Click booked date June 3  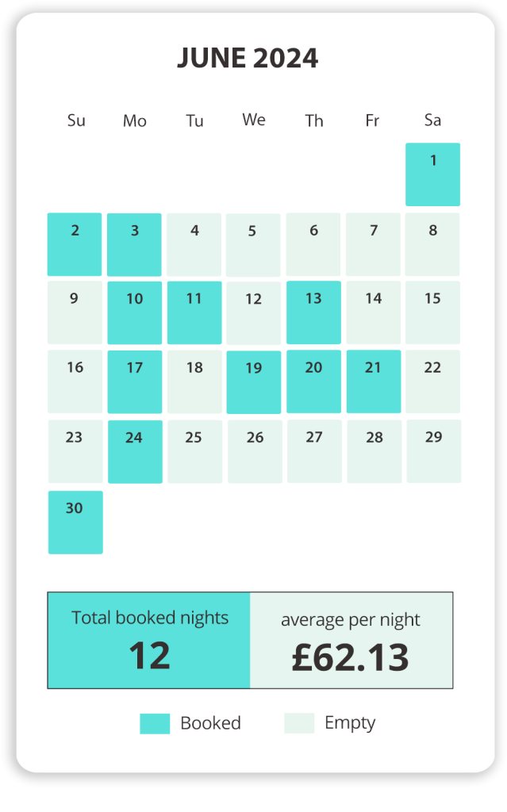pyautogui.click(x=134, y=244)
